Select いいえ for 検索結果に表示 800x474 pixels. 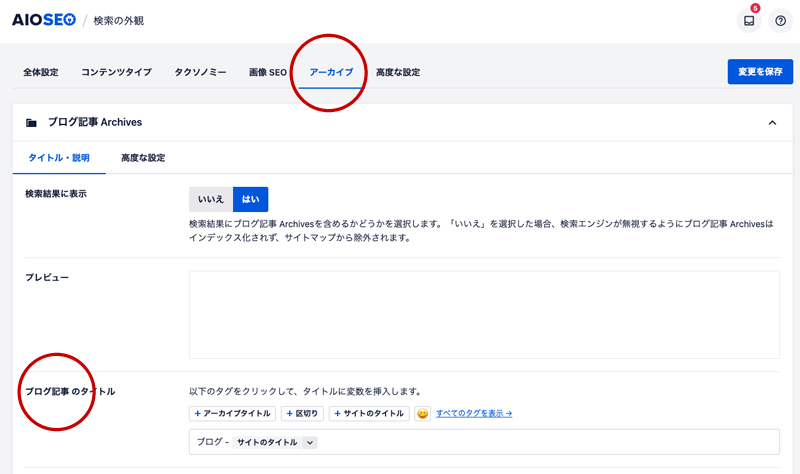pos(211,199)
